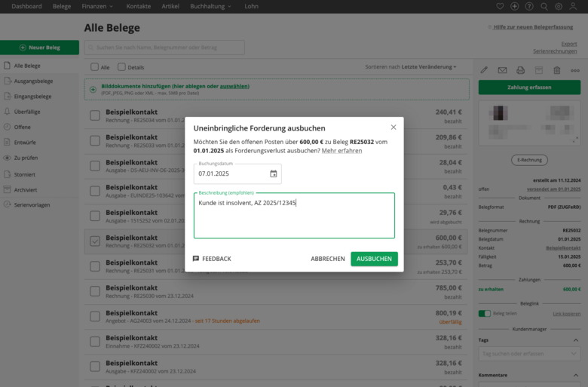Confirm with the Ausbuchen button
The width and height of the screenshot is (588, 387).
tap(374, 259)
